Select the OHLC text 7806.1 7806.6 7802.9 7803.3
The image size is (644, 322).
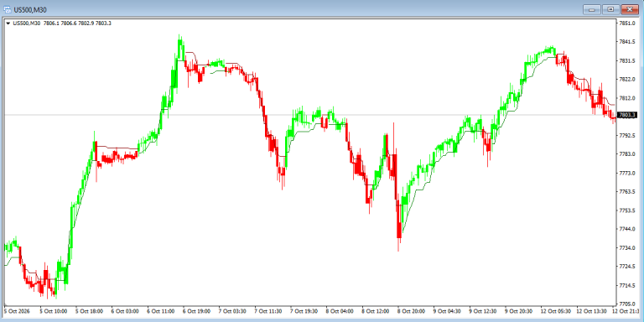(x=77, y=23)
